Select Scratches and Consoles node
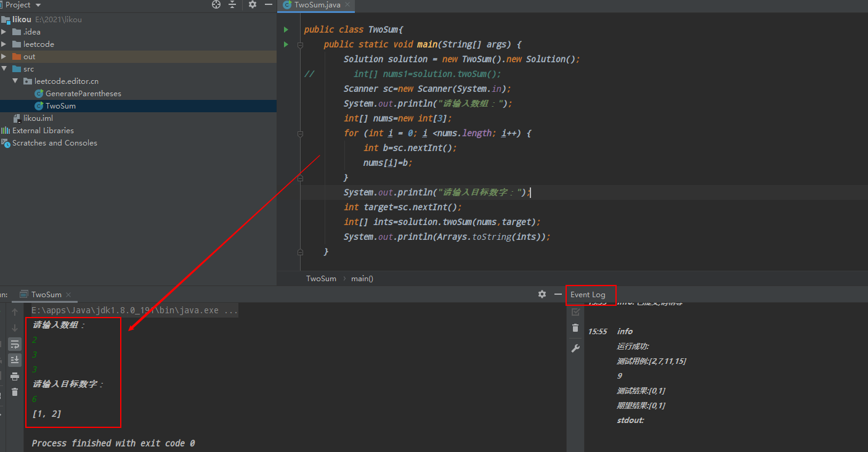This screenshot has width=868, height=452. pos(54,142)
